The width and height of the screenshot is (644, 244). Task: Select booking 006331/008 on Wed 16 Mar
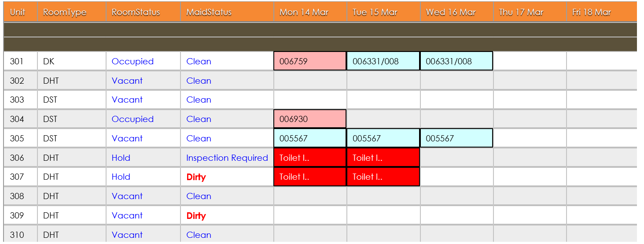pos(456,61)
